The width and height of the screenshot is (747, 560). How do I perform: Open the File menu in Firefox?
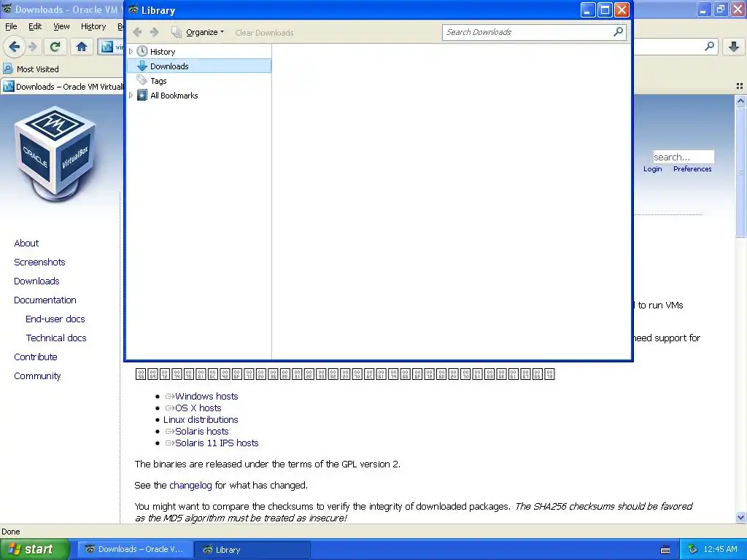(11, 26)
